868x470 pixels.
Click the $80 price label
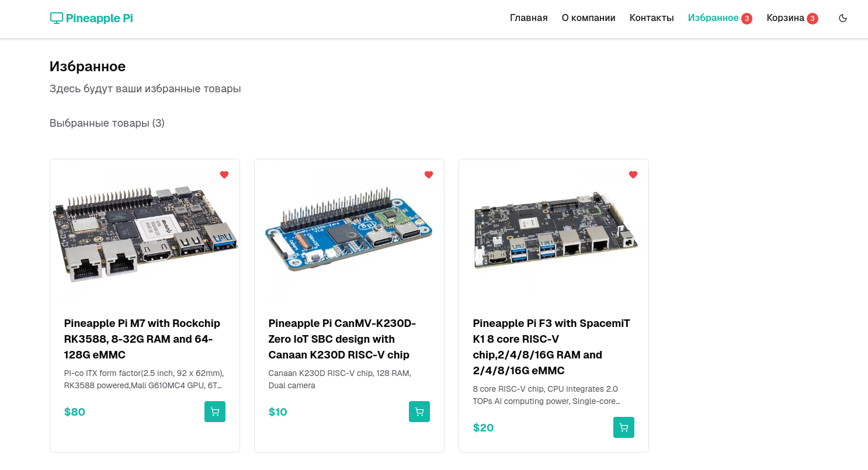pyautogui.click(x=75, y=412)
